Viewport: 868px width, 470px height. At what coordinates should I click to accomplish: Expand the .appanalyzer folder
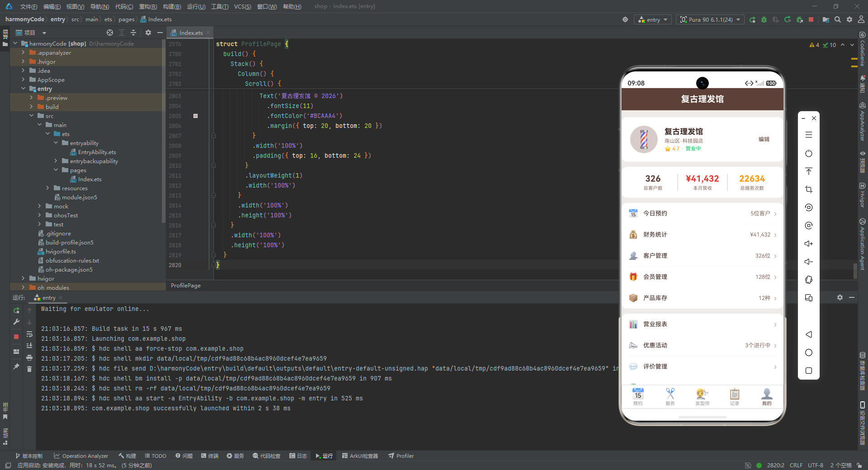(23, 52)
